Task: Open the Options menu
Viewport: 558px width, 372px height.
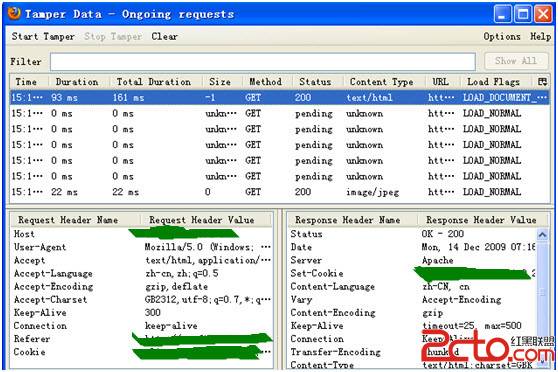Action: pyautogui.click(x=502, y=36)
